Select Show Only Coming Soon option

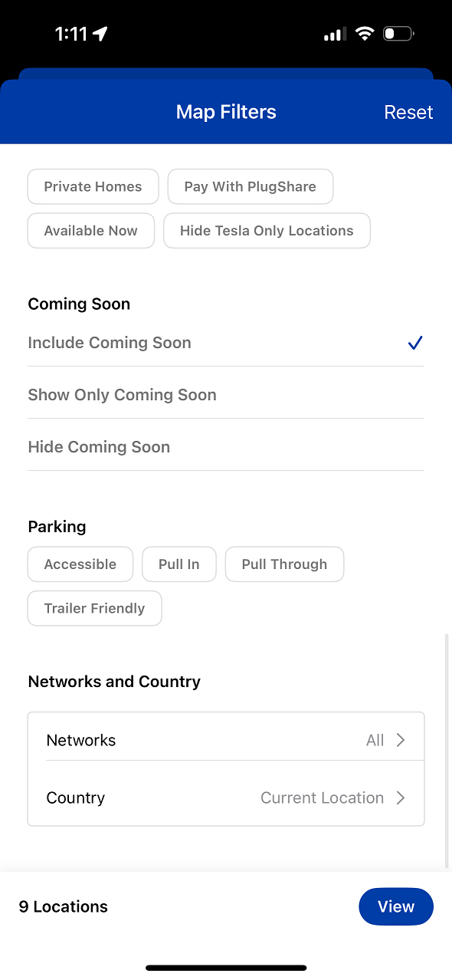(x=226, y=395)
